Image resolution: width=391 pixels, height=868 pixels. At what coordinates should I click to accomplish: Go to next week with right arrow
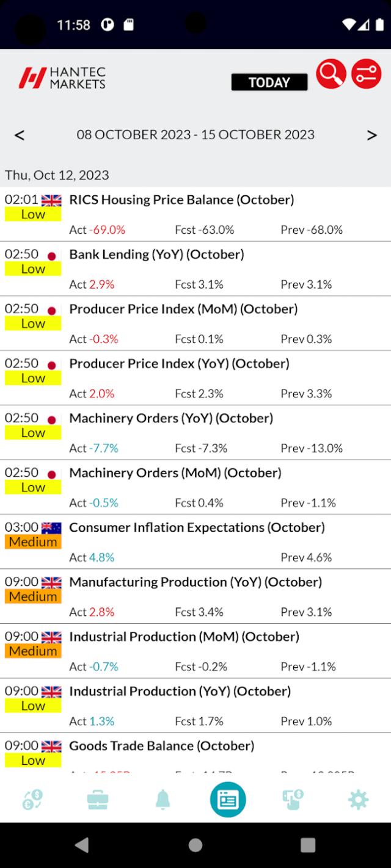pos(371,135)
